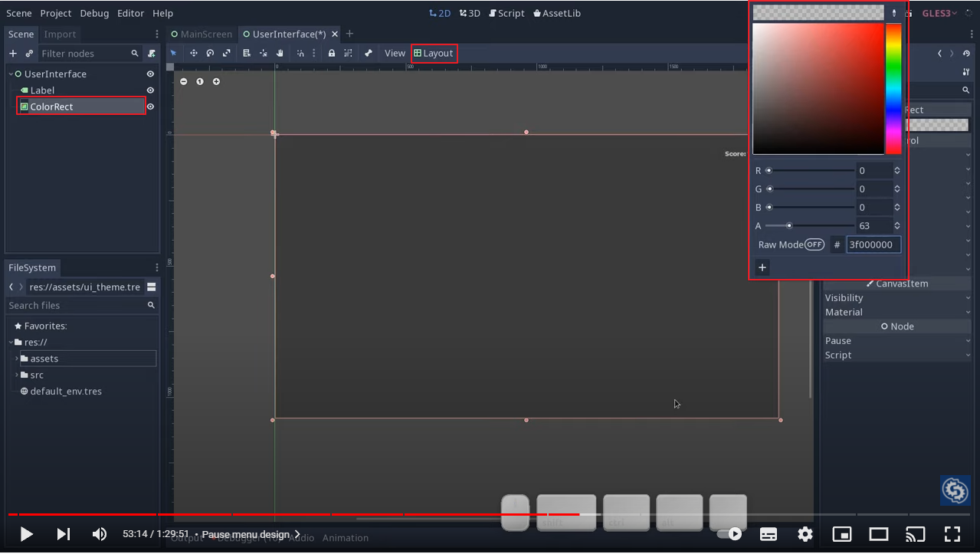
Task: Pick a shade in the color saturation square
Action: pos(818,89)
